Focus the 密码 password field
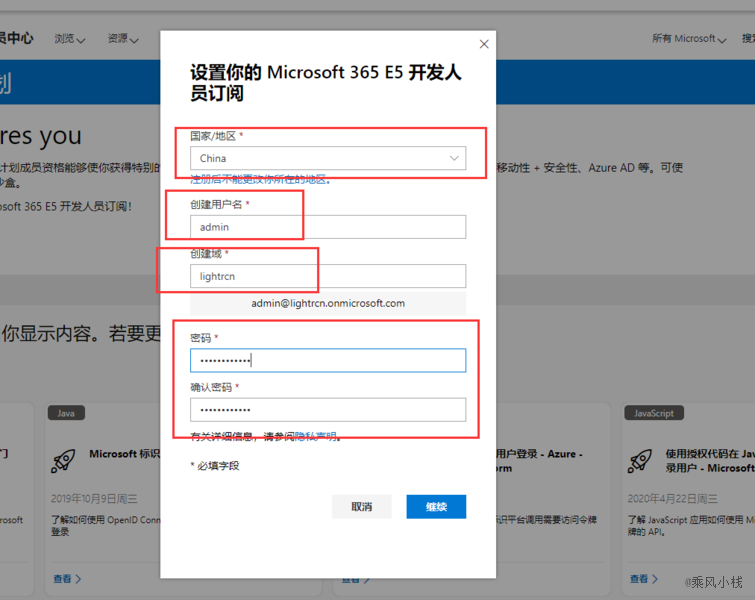Screen dimensions: 755x600 [x=328, y=360]
